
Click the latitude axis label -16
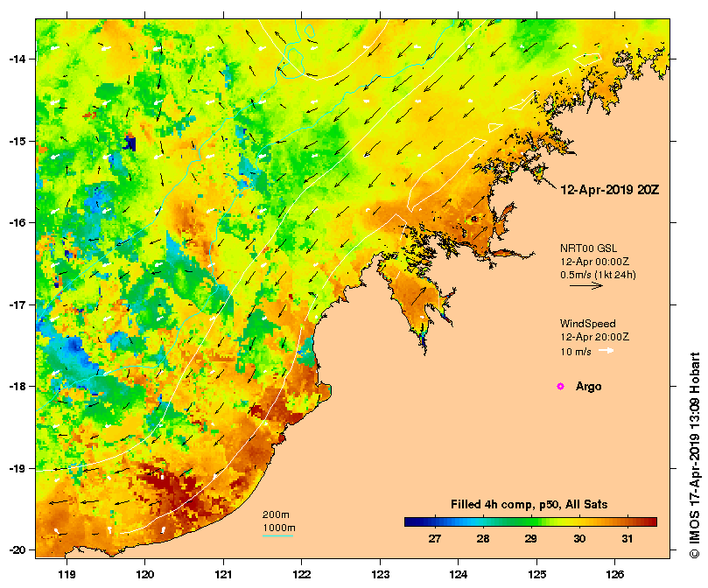point(17,222)
